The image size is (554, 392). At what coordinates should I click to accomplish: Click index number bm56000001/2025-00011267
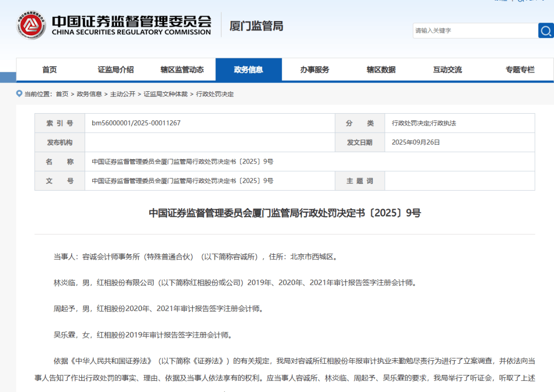136,123
